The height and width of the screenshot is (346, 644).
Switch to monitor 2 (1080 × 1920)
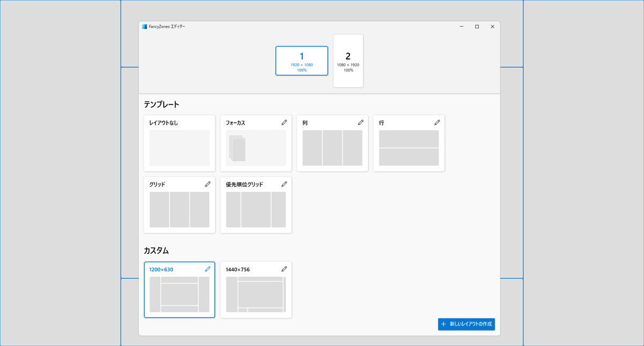(x=348, y=61)
